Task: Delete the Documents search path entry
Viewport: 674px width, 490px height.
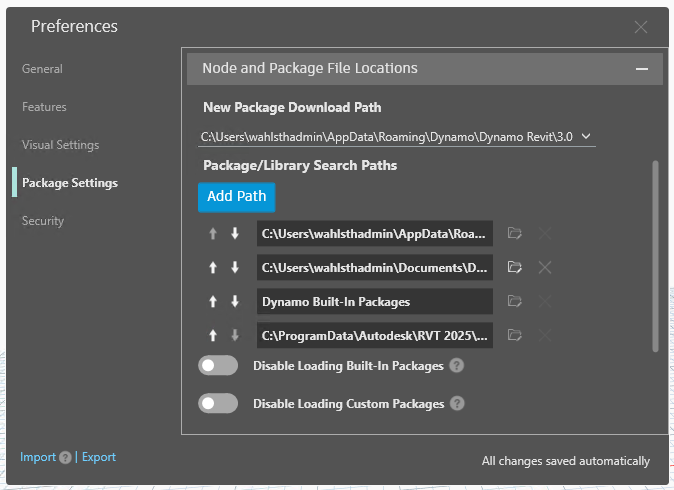Action: 545,267
